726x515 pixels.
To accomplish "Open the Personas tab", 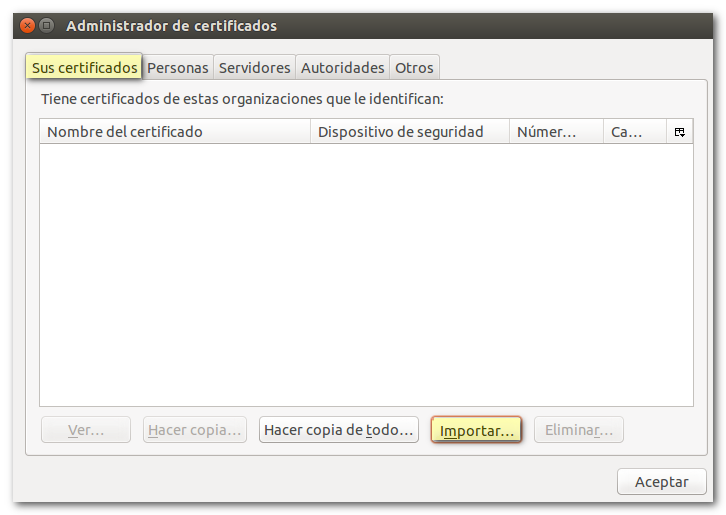I will point(178,68).
